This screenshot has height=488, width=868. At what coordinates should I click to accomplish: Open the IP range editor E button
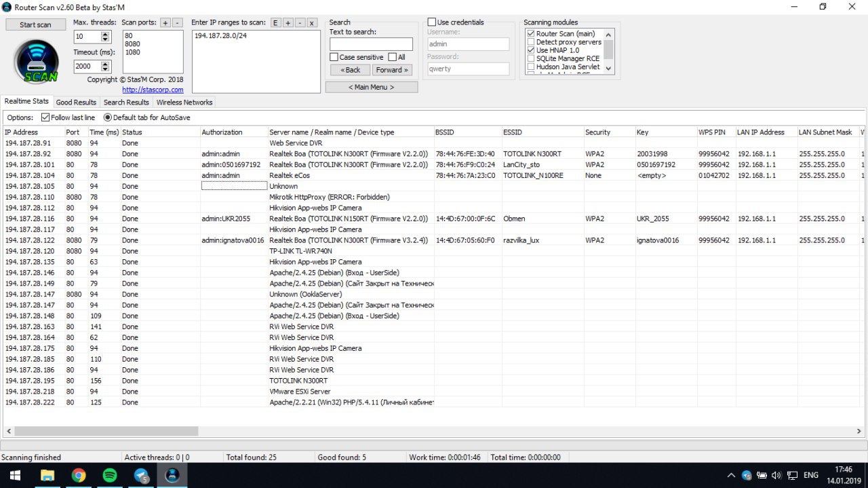275,22
